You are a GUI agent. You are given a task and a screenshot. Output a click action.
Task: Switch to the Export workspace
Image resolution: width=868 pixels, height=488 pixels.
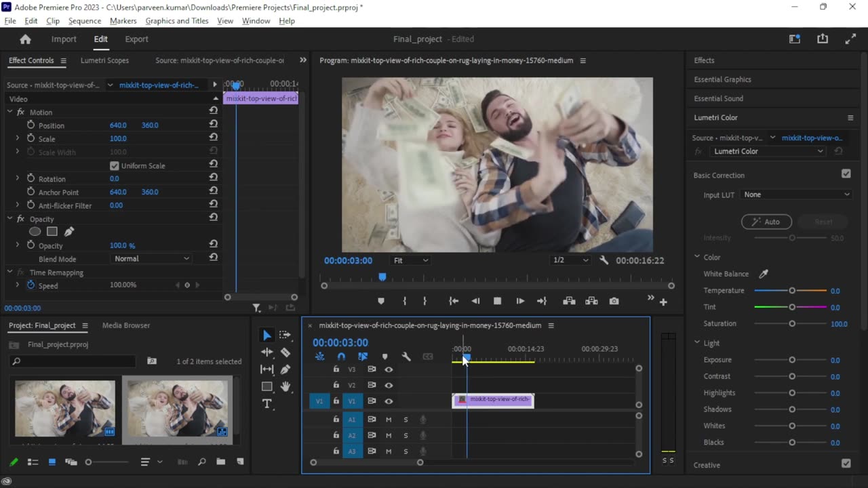(x=136, y=39)
